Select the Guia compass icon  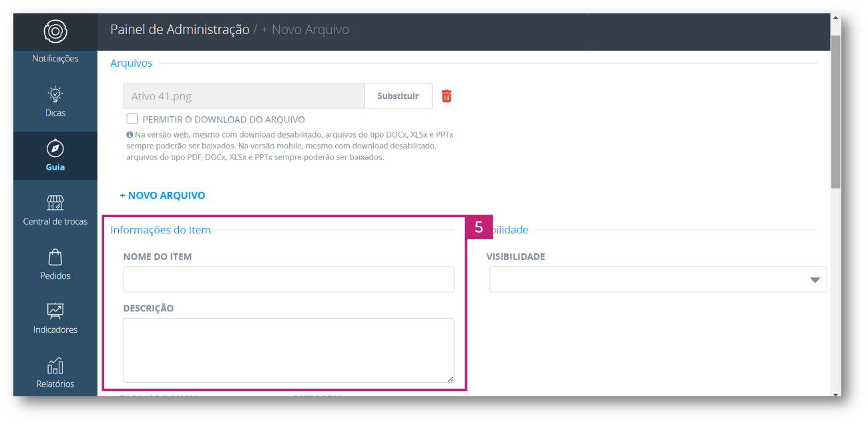click(55, 148)
